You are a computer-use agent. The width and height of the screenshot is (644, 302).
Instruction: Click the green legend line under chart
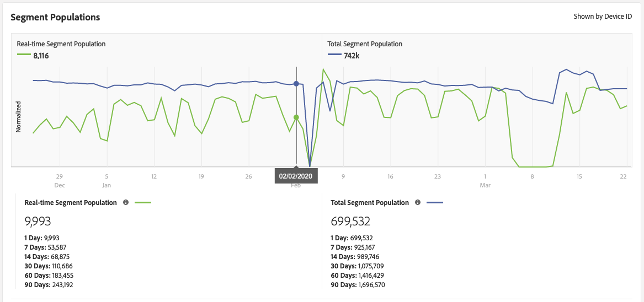point(142,203)
